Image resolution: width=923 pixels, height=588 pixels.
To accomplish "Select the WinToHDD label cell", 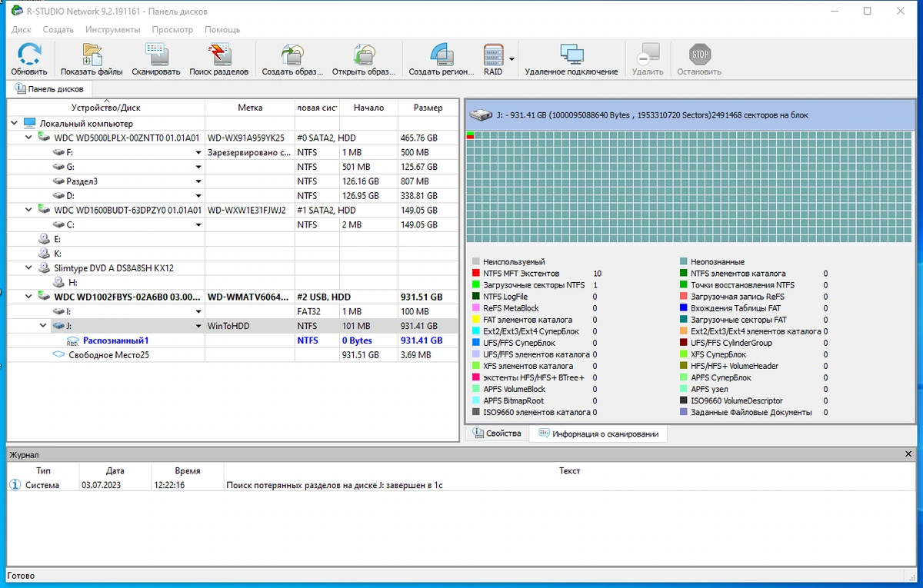I will coord(250,326).
